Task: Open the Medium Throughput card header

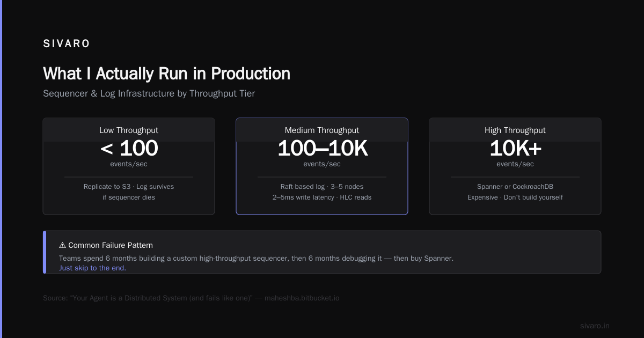Action: tap(322, 130)
